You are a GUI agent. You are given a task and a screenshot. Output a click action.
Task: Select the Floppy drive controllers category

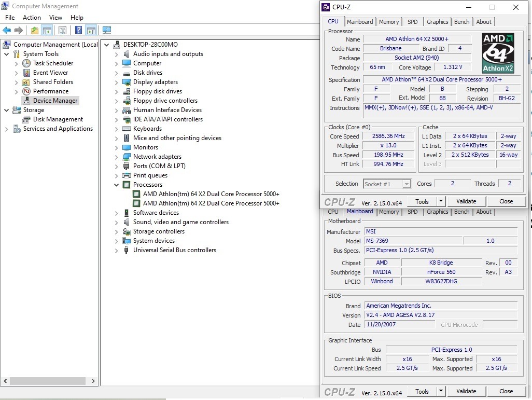[x=165, y=101]
